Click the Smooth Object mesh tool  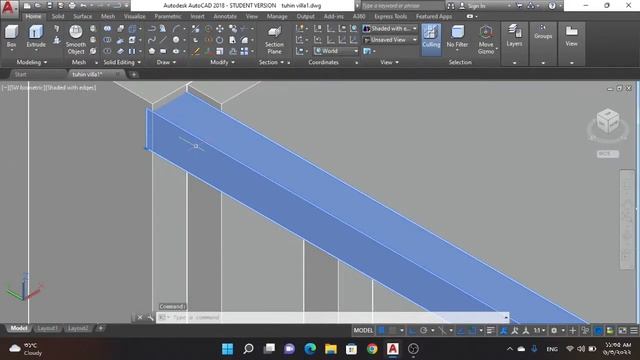point(76,40)
